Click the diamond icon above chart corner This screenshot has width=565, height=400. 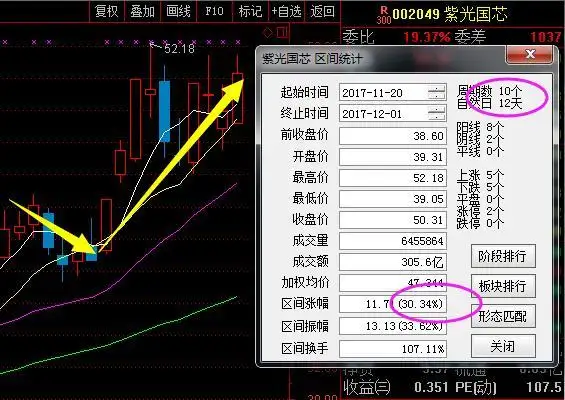(268, 33)
